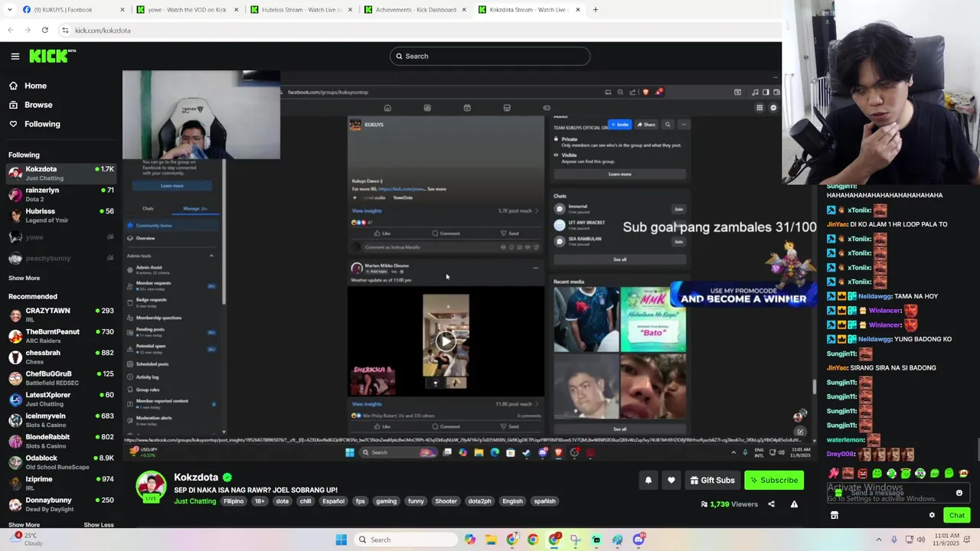Show hidden system tray icons
Image resolution: width=980 pixels, height=551 pixels.
click(879, 540)
